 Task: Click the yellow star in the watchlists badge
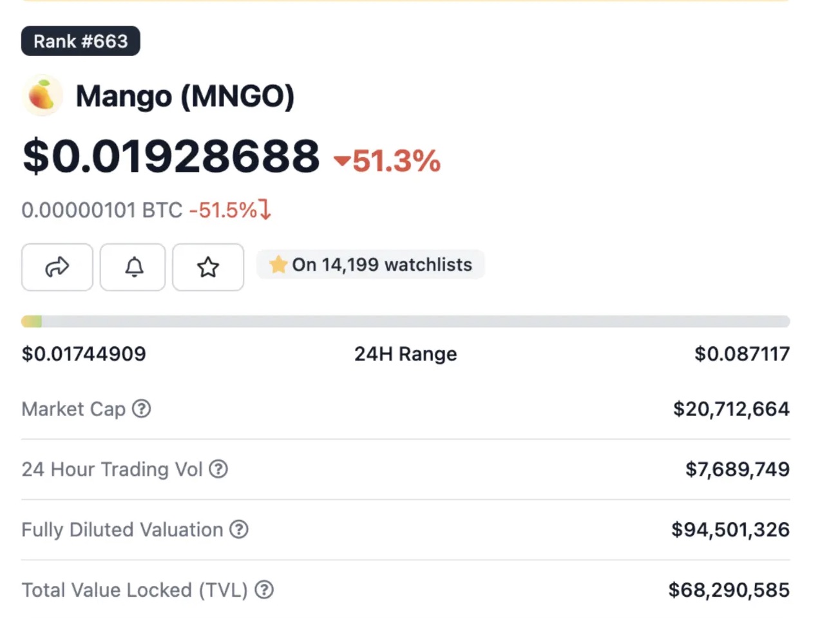tap(278, 265)
